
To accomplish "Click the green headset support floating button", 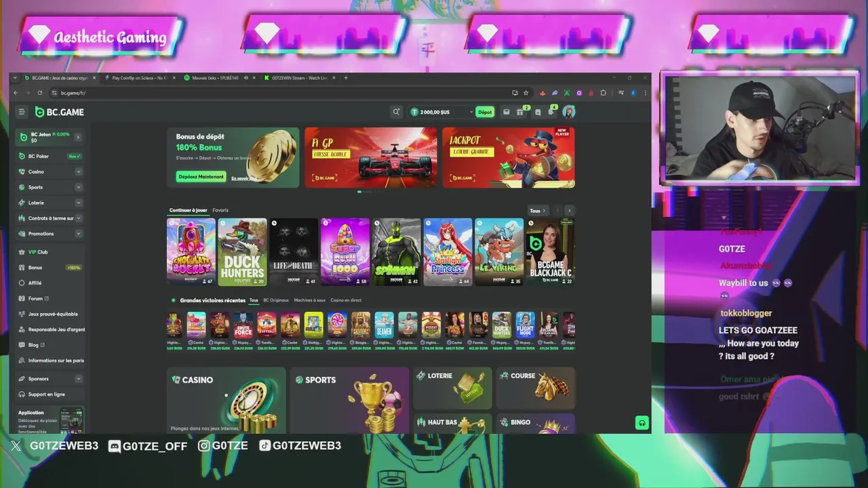I will click(x=642, y=423).
